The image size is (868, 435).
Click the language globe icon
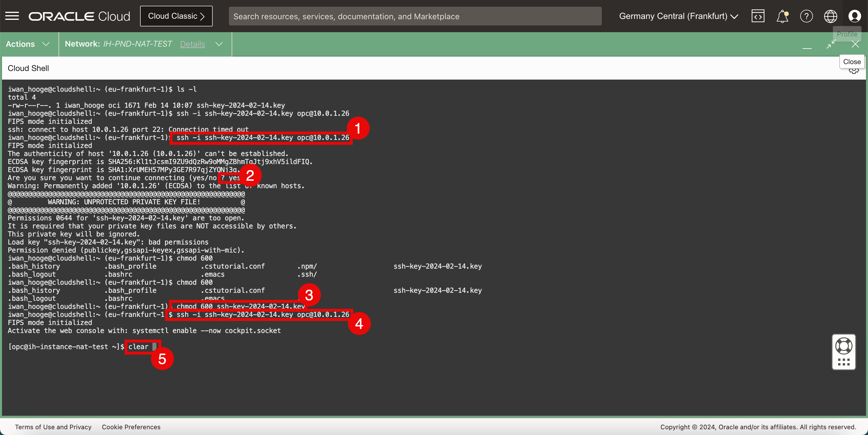830,16
